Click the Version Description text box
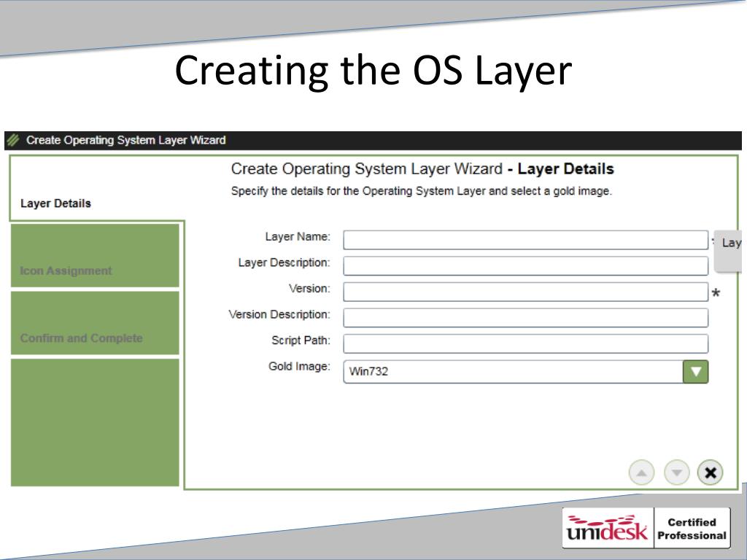747x560 pixels. [525, 318]
